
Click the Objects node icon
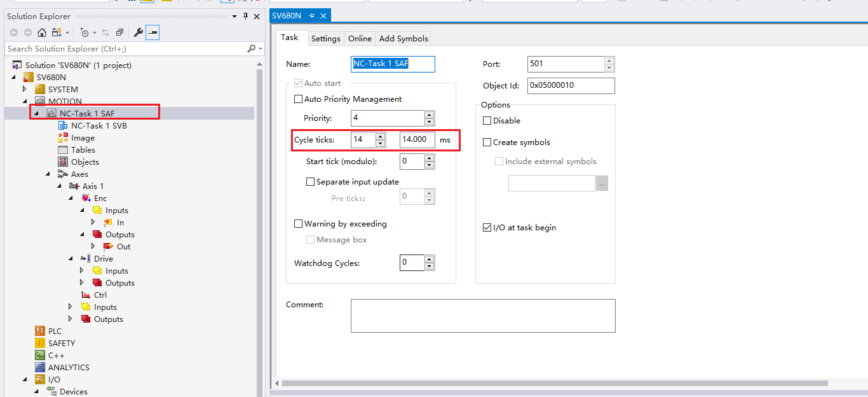click(x=63, y=162)
